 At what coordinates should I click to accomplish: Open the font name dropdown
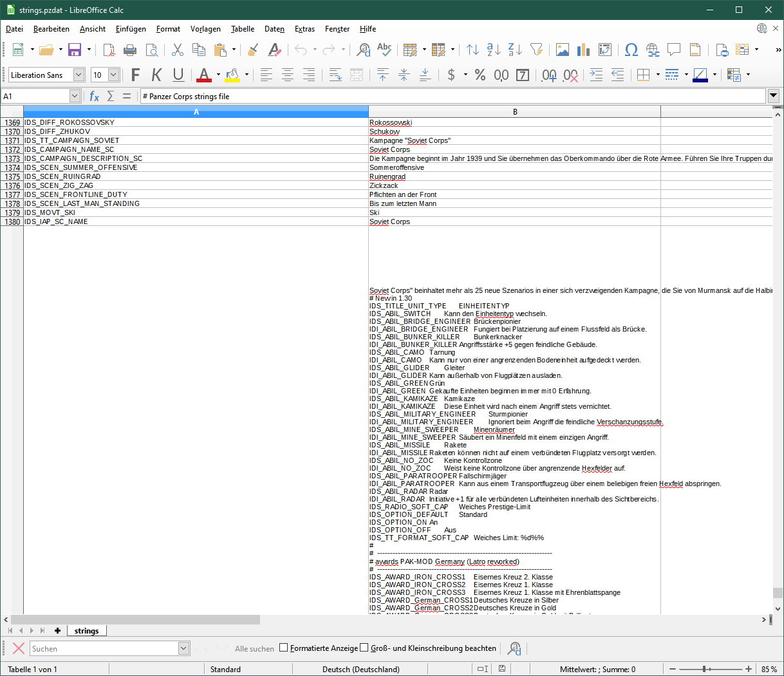click(x=79, y=75)
